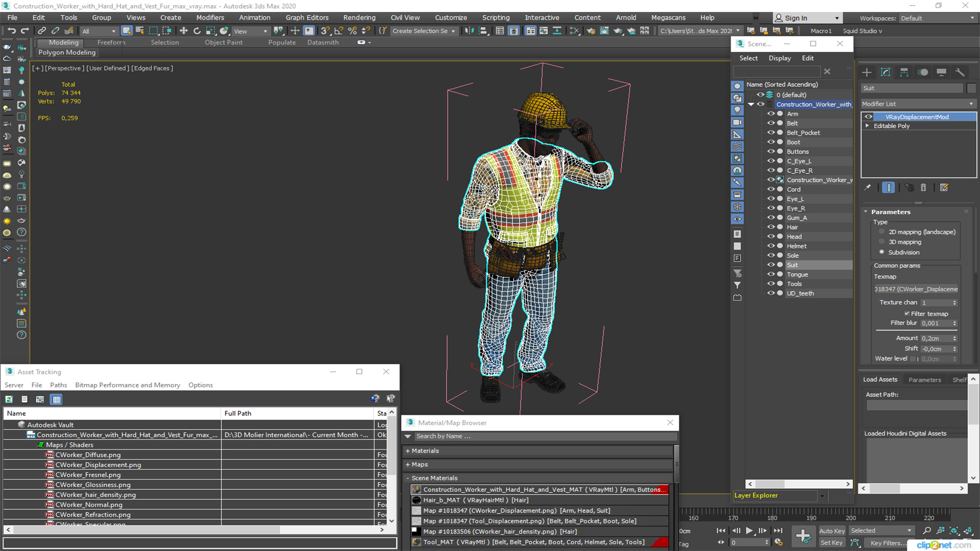Choose the Select and Move tool
Screen dimensions: 980x551
(x=184, y=31)
